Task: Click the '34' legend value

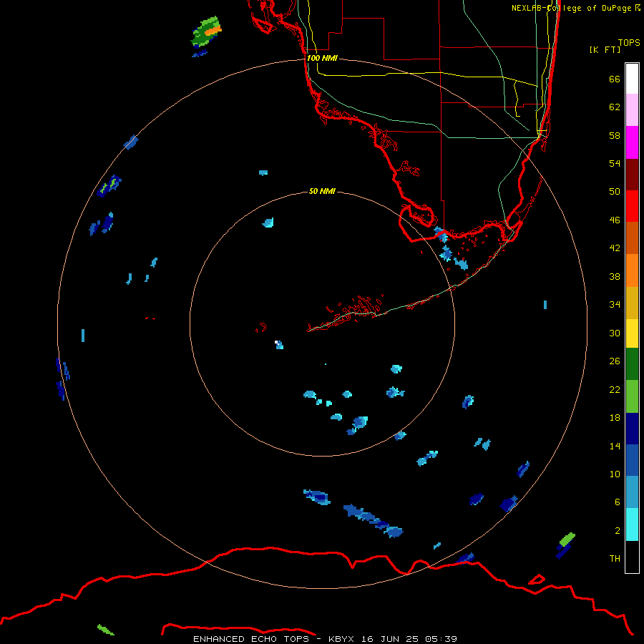Action: [615, 304]
